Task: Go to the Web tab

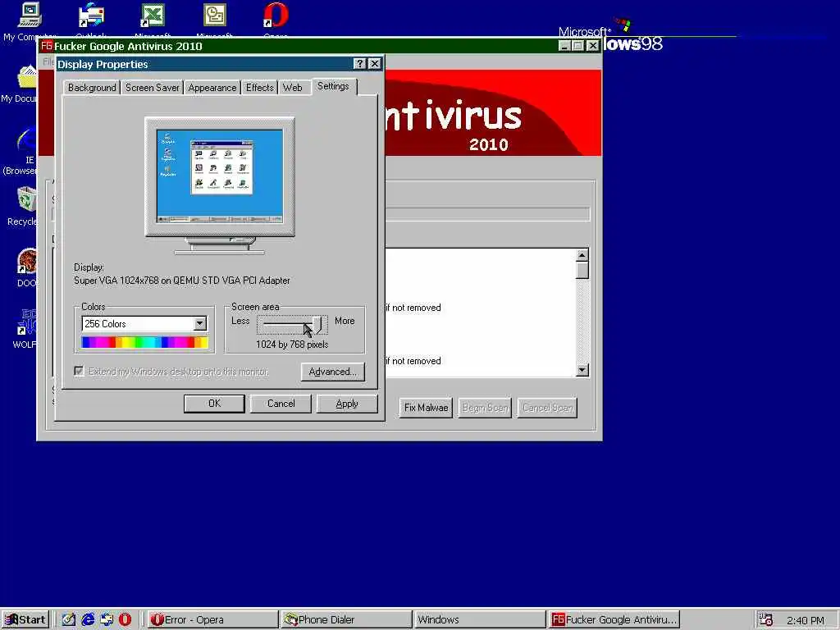Action: (x=293, y=88)
